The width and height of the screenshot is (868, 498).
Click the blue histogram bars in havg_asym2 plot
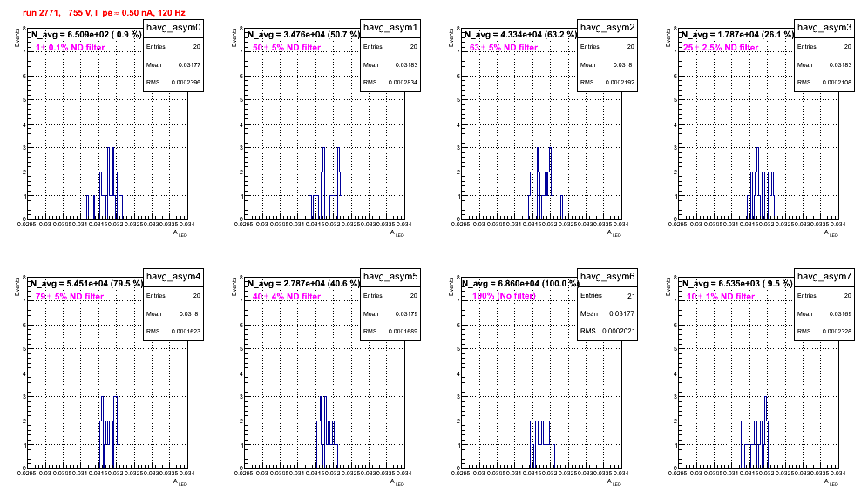(x=546, y=183)
